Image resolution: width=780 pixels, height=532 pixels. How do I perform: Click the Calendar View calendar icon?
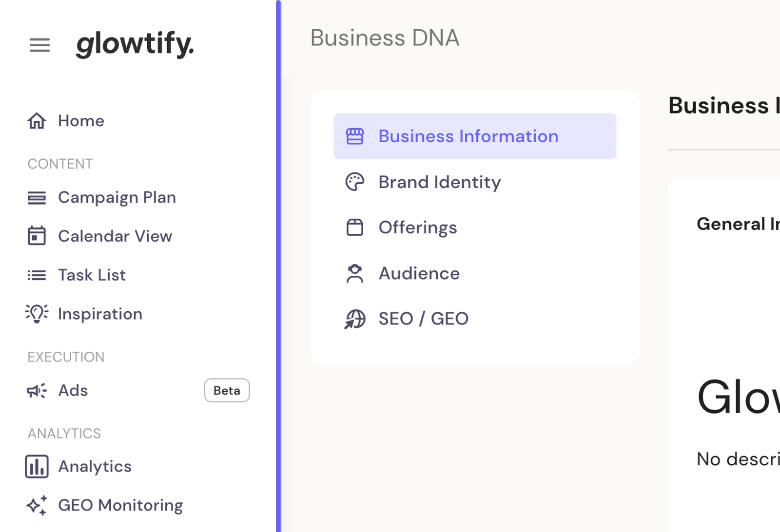37,236
